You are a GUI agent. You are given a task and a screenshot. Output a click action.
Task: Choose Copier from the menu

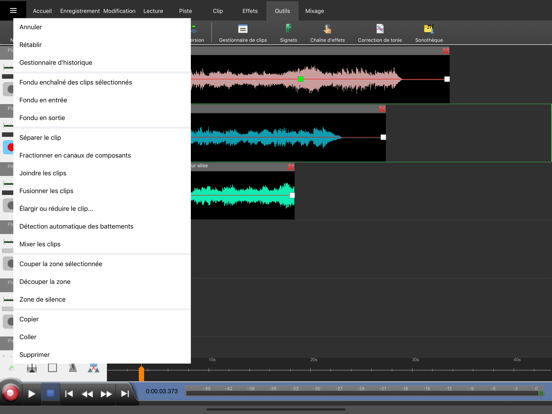click(102, 319)
